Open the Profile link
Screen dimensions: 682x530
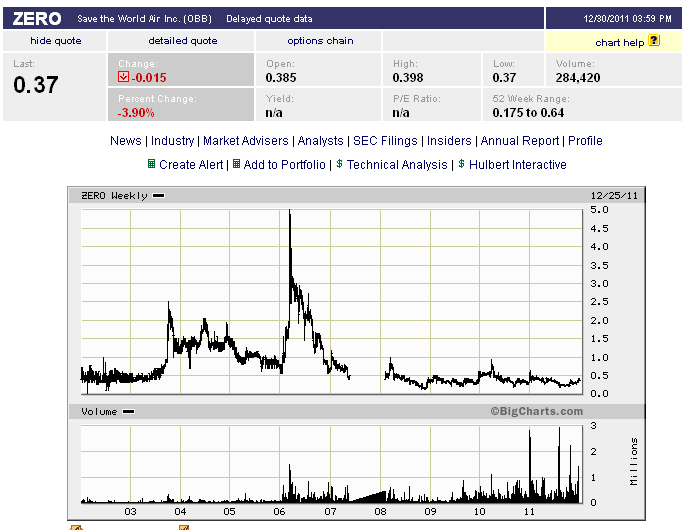point(585,141)
